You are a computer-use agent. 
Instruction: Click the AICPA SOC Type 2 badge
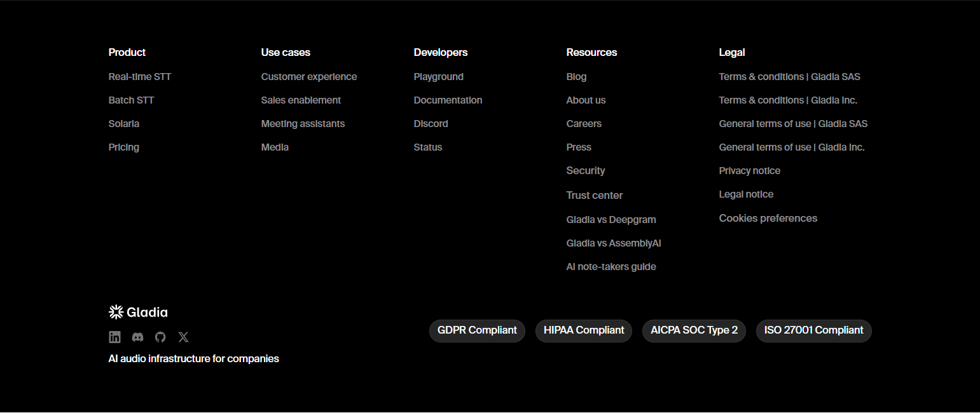[x=694, y=330]
